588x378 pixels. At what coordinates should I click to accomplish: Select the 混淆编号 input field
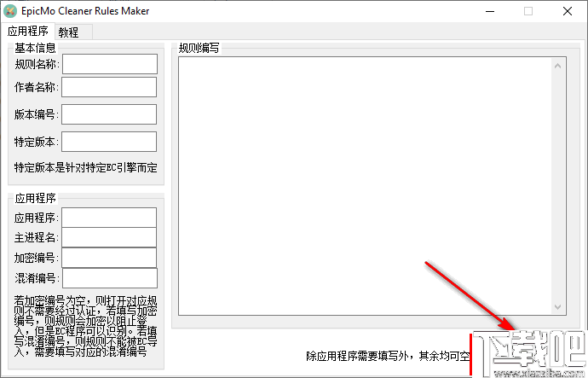tap(110, 278)
